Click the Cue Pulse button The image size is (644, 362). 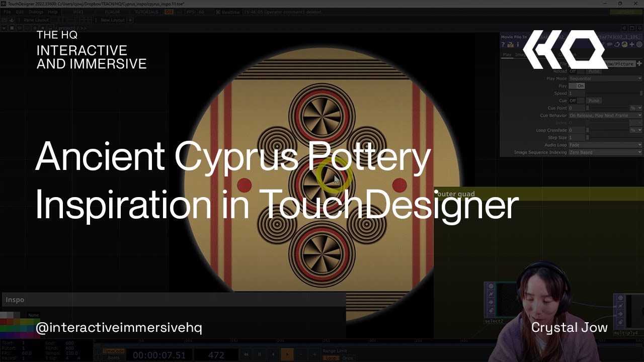[594, 101]
